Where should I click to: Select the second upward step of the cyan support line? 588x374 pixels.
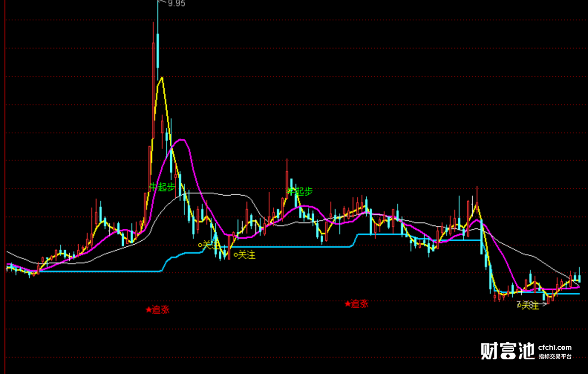354,240
